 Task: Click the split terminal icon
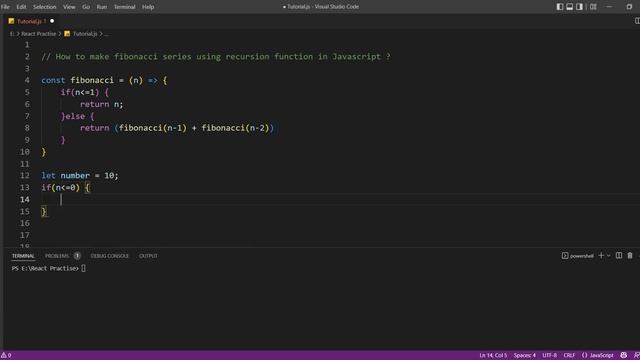pos(619,256)
